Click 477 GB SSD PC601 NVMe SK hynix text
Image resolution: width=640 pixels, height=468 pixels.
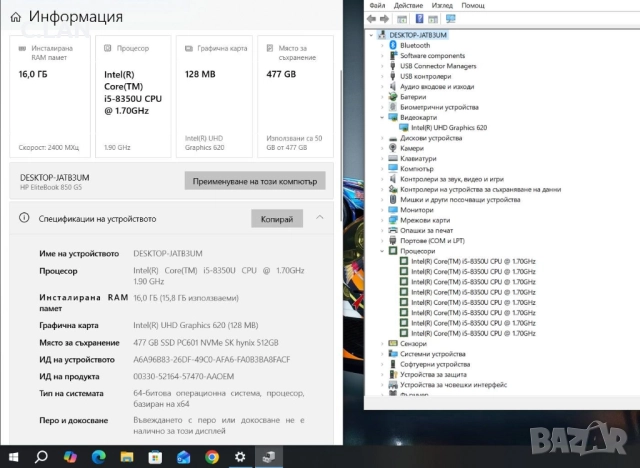coord(206,342)
